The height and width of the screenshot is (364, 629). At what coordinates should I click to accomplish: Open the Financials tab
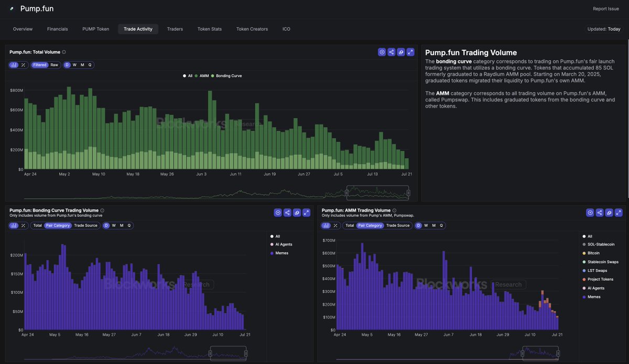(x=58, y=29)
